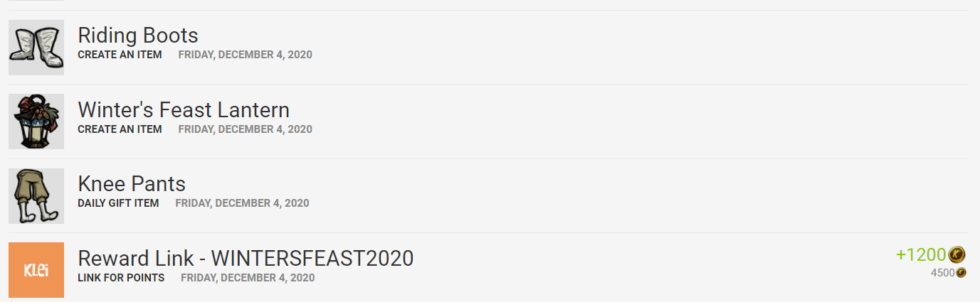The width and height of the screenshot is (980, 302).
Task: Open the Winter's Feast Lantern title
Action: (184, 109)
